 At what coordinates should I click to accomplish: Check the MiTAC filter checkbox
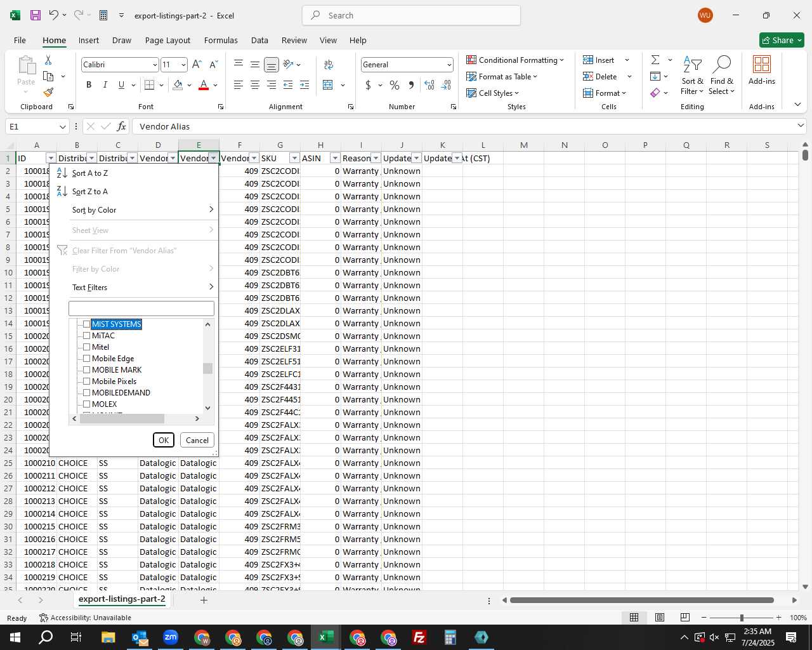click(x=87, y=336)
